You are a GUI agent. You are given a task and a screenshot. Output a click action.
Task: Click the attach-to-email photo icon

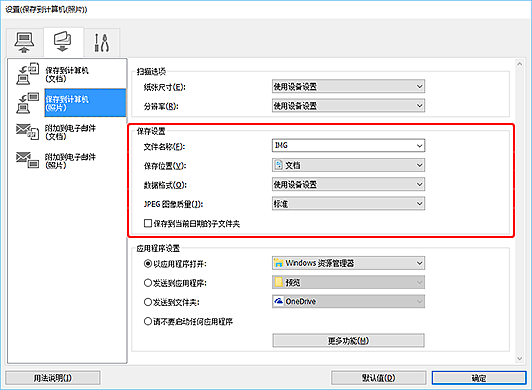coord(27,160)
